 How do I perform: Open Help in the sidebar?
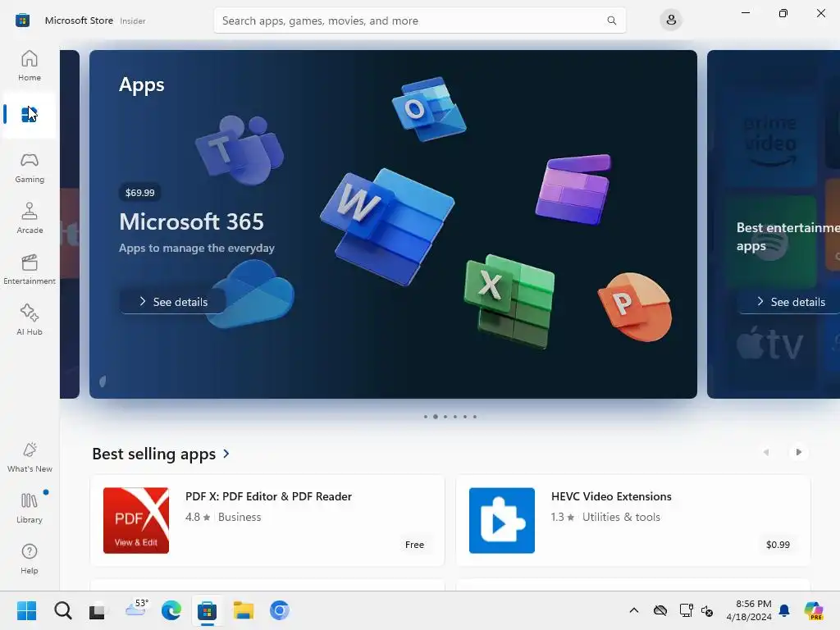(x=30, y=559)
